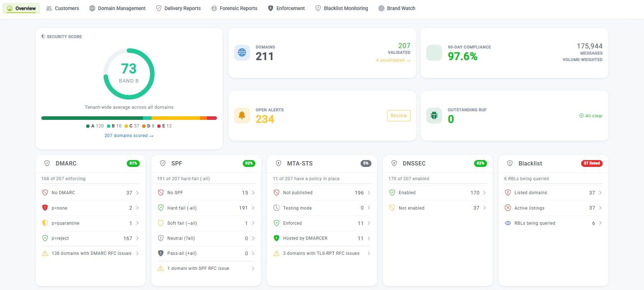Expand the TLS-RPT RFC issues chevron

click(369, 253)
